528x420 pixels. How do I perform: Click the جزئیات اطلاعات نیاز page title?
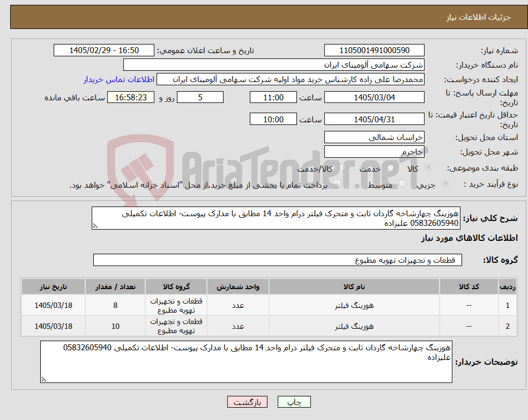click(479, 17)
